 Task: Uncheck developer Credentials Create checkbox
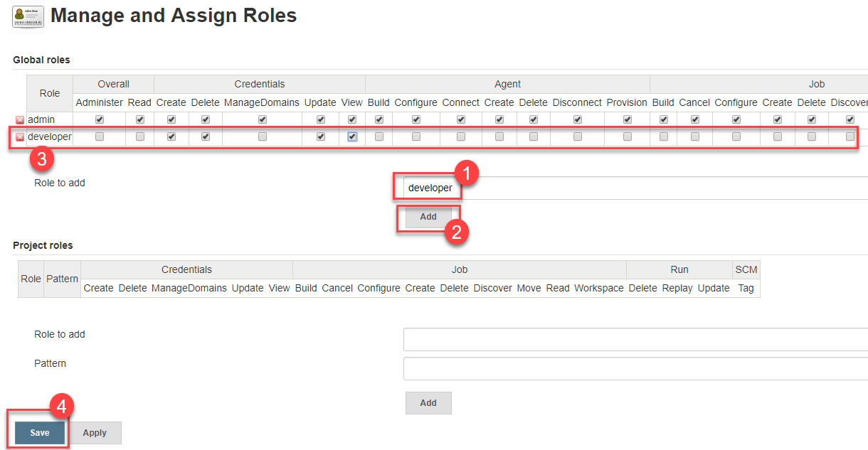[x=171, y=136]
